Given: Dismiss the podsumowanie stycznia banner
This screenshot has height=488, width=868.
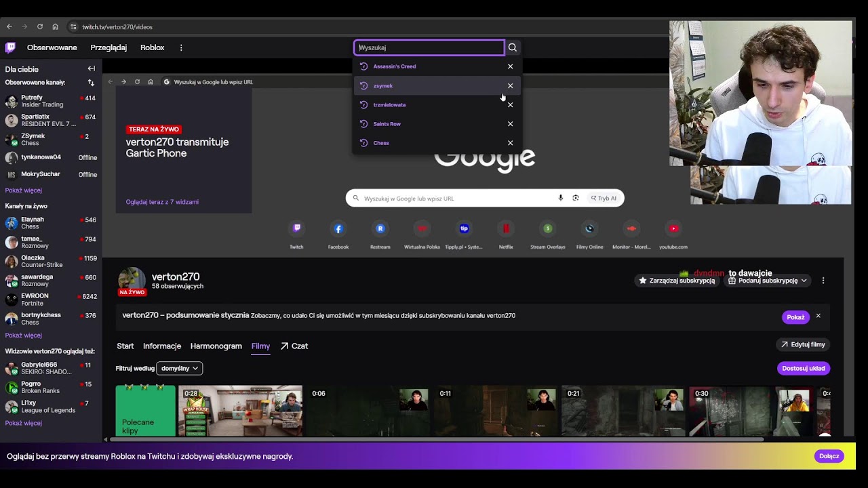Looking at the screenshot, I should (x=818, y=317).
